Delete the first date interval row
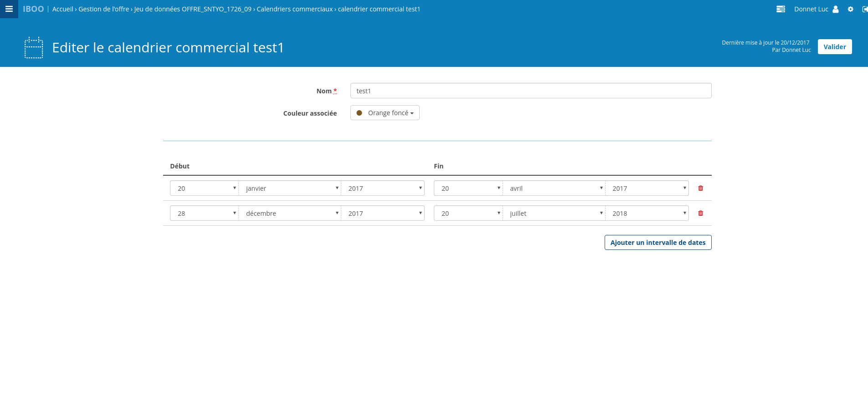 pos(700,188)
